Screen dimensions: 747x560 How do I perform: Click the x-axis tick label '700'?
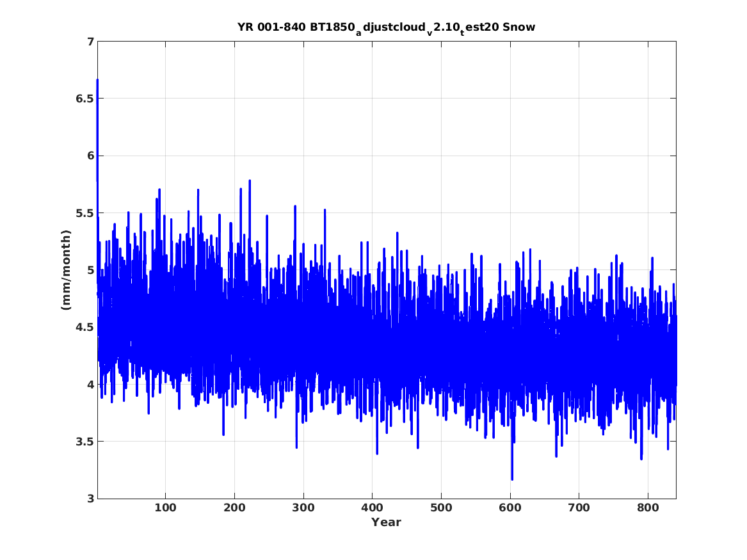pyautogui.click(x=579, y=508)
